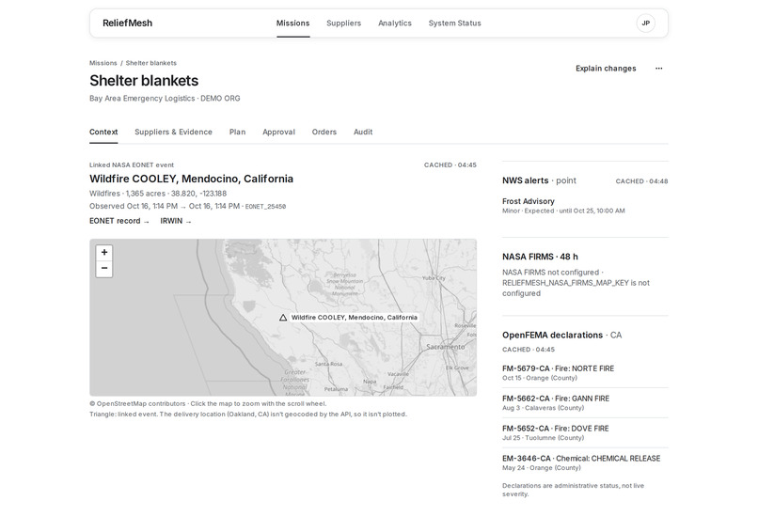Go to Suppliers in top navigation
758x532 pixels.
coord(343,23)
